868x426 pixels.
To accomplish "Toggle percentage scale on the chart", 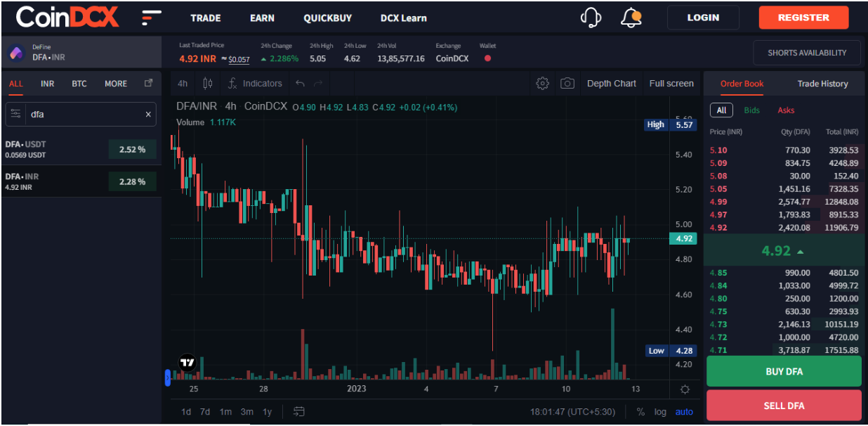I will pyautogui.click(x=640, y=411).
